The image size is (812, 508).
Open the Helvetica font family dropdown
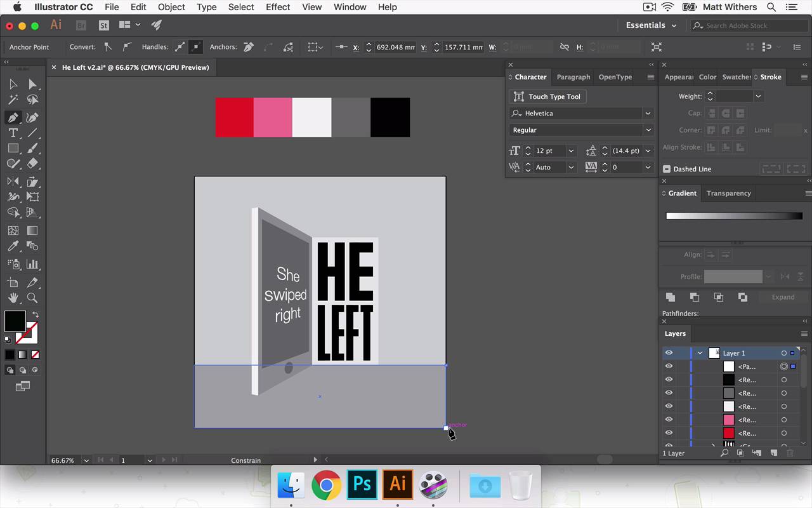(x=648, y=113)
